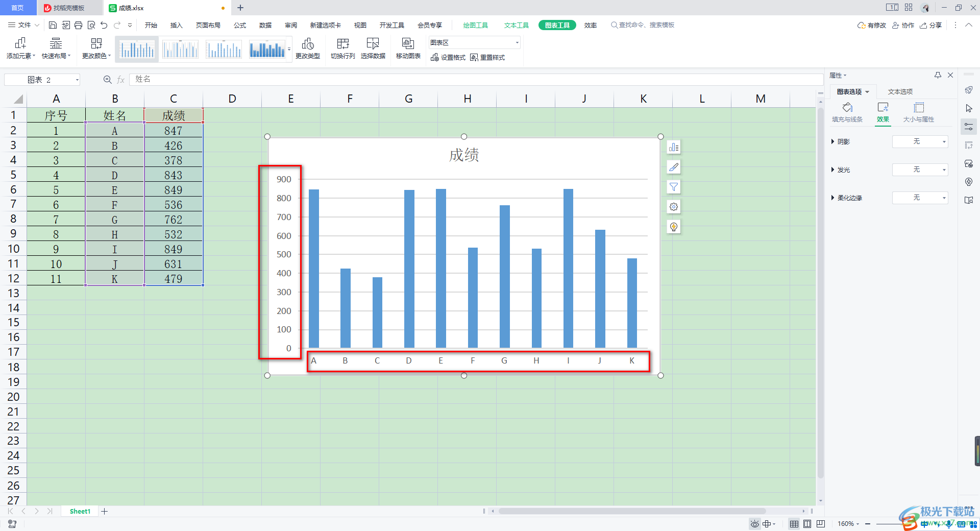This screenshot has width=980, height=531.
Task: Click the selection arrow icon in sidebar
Action: click(969, 108)
